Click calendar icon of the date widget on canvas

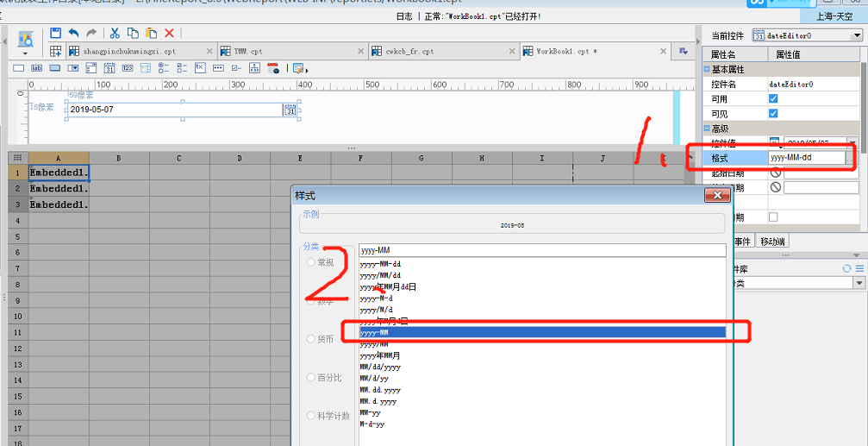(x=290, y=110)
